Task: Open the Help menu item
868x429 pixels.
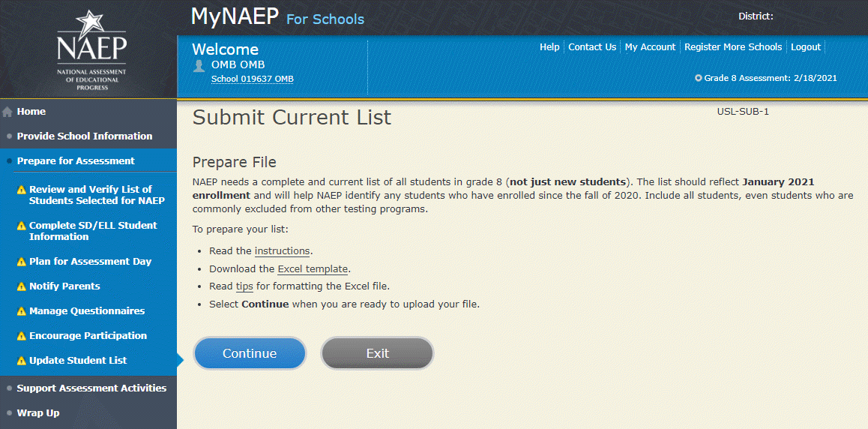Action: click(549, 47)
